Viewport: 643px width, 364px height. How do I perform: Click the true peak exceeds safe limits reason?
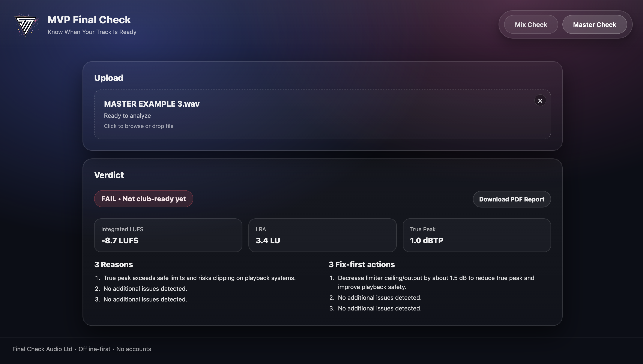coord(199,278)
